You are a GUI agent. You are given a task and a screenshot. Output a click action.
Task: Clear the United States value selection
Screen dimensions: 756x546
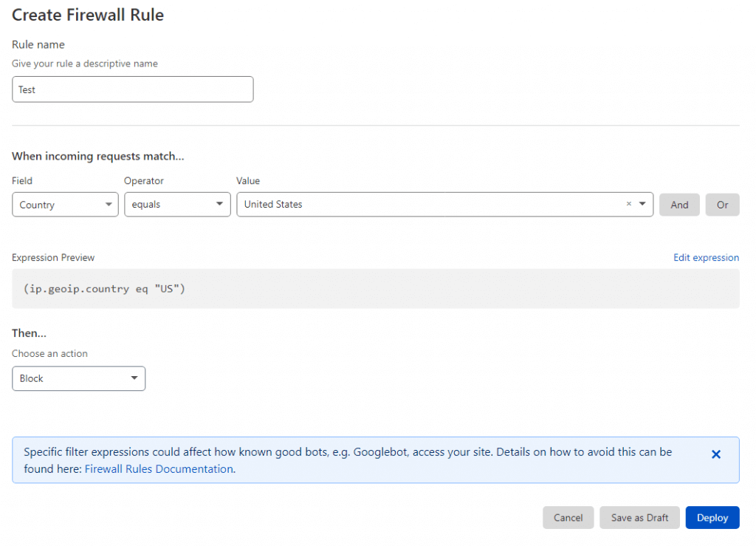[629, 205]
